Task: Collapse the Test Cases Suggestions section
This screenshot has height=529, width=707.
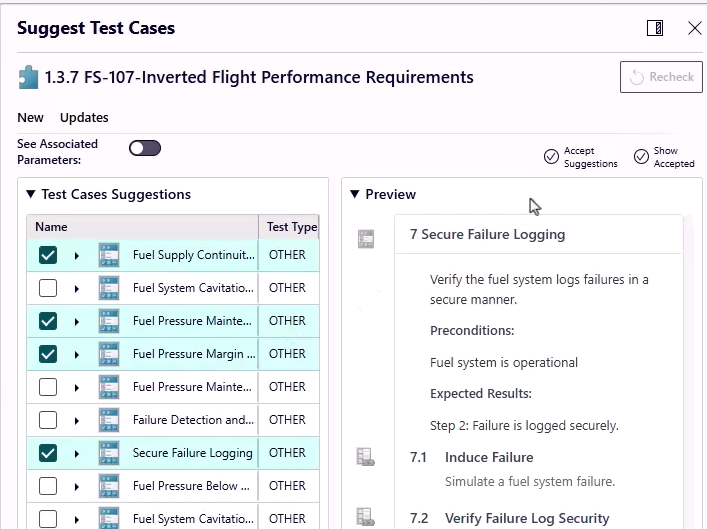Action: point(31,194)
